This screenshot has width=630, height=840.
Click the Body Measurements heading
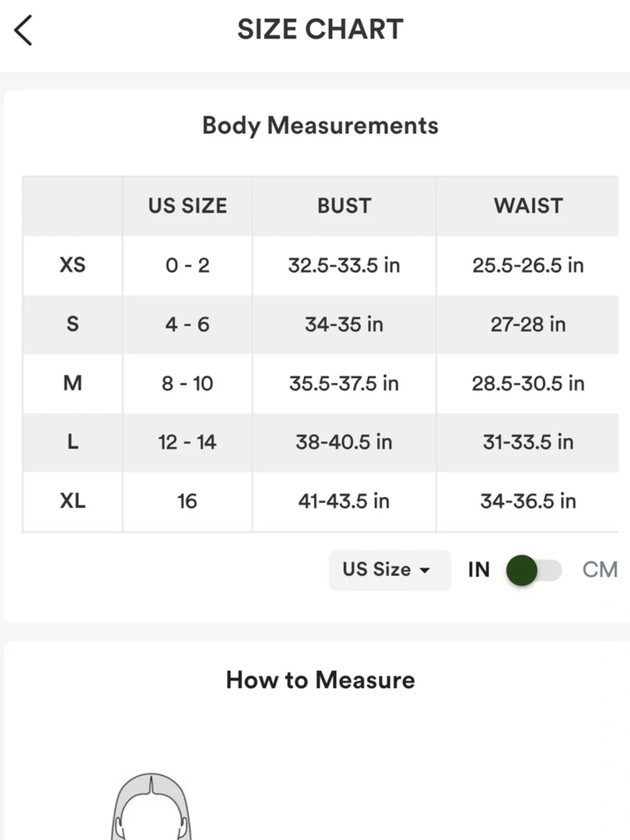coord(320,125)
